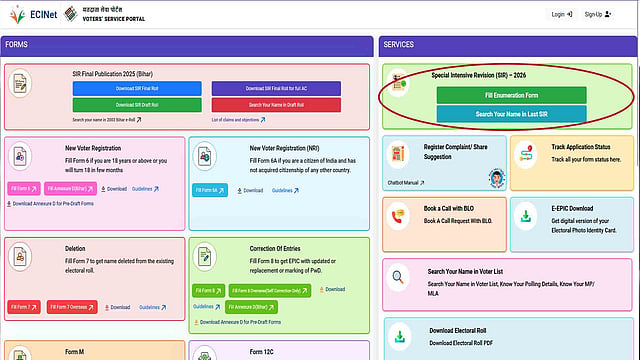Click the Special Intensive Revision icon
This screenshot has height=360, width=640.
(398, 83)
